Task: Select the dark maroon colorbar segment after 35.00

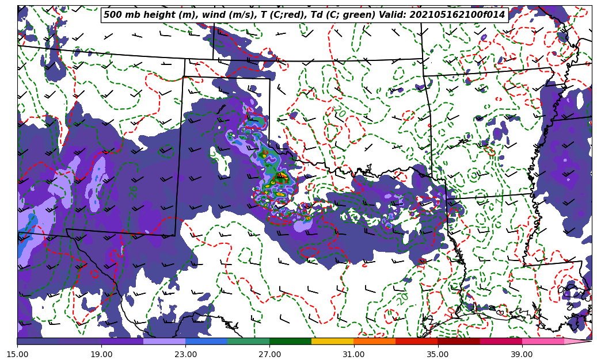Action: click(x=459, y=341)
